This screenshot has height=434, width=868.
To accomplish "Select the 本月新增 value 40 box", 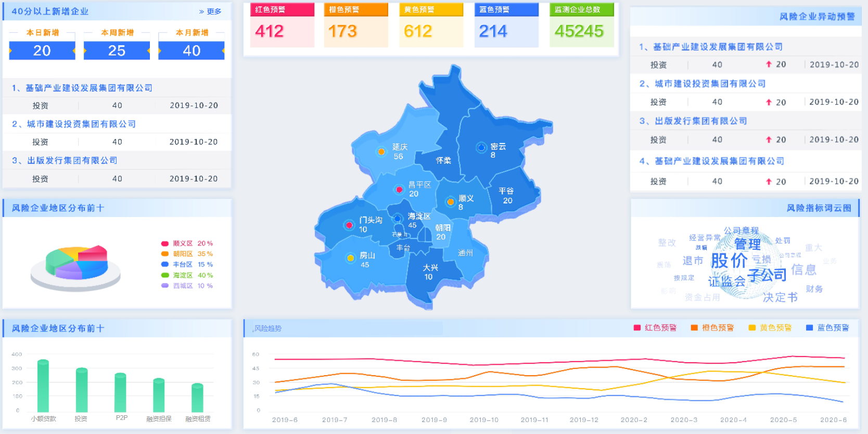I will coord(192,50).
